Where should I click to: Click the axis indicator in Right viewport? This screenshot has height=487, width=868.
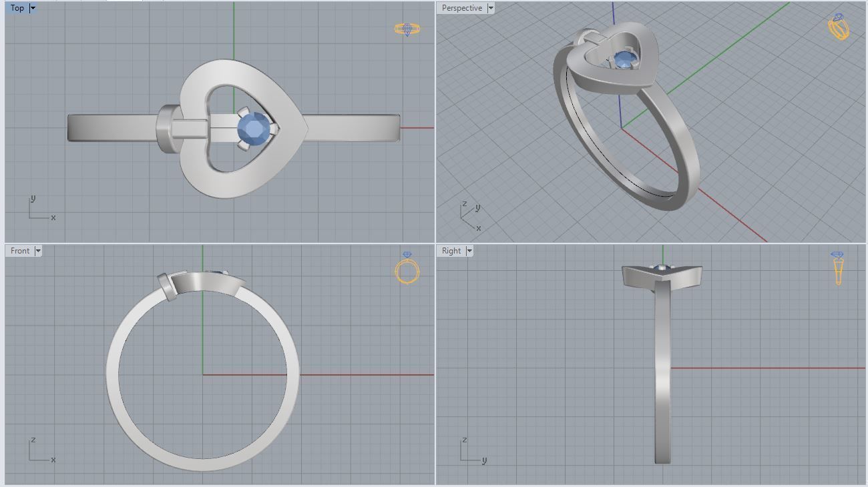(473, 450)
